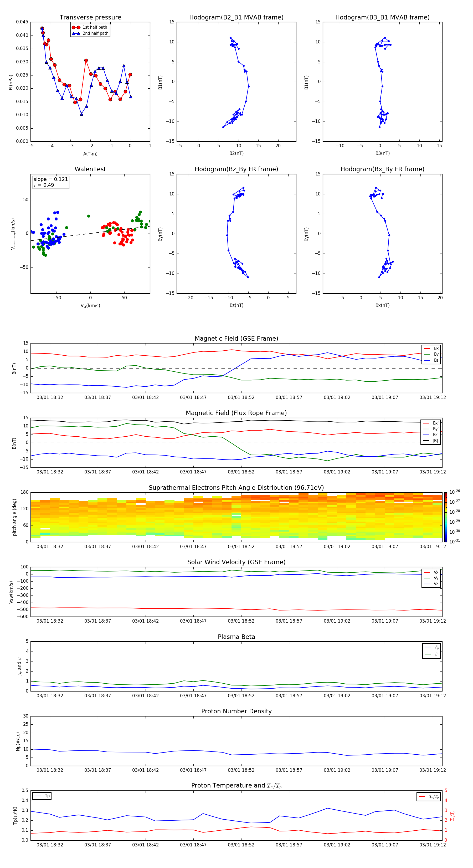The image size is (473, 868).
Task: Click the 'B3(nT)' x-axis label
Action: [382, 153]
